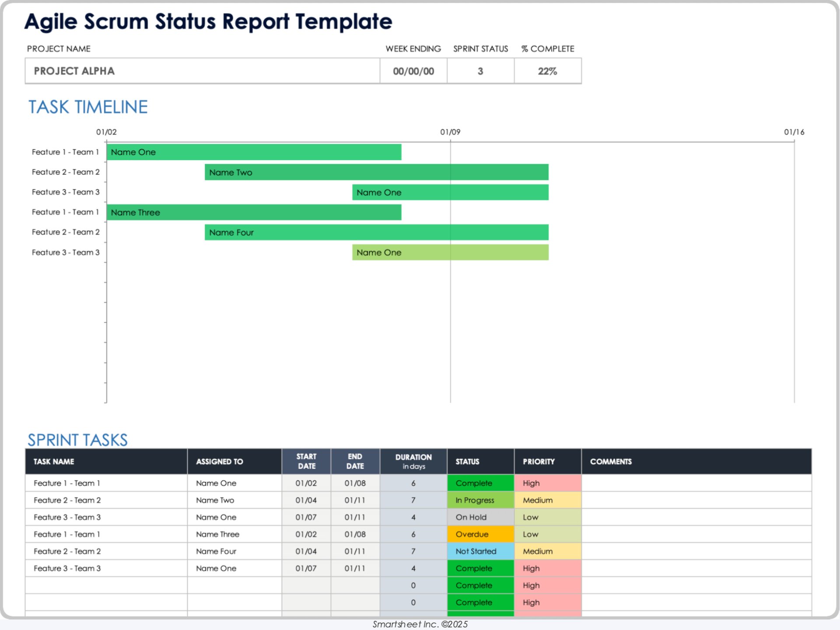Viewport: 840px width, 630px height.
Task: Select the Name Three assigned-to cell
Action: point(234,534)
